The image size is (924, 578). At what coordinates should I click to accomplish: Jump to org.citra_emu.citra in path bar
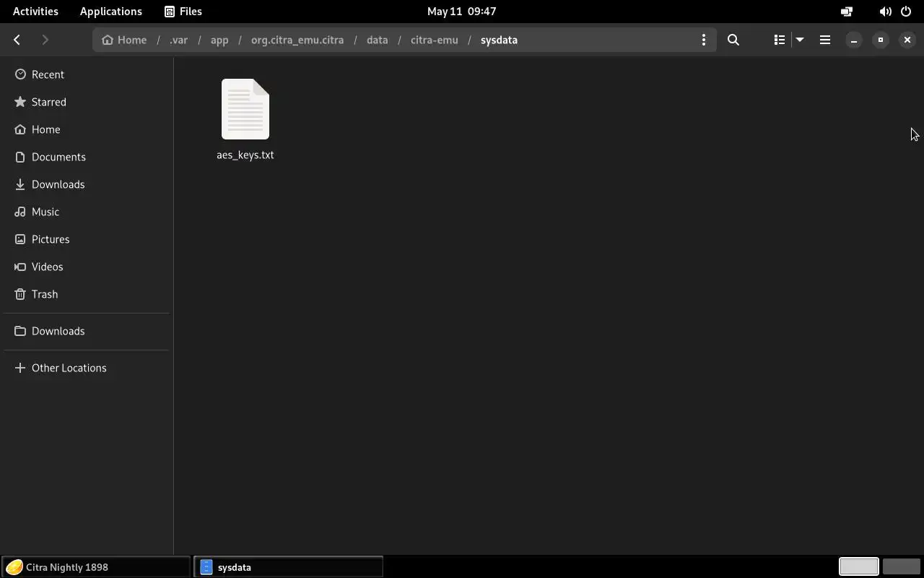click(297, 40)
